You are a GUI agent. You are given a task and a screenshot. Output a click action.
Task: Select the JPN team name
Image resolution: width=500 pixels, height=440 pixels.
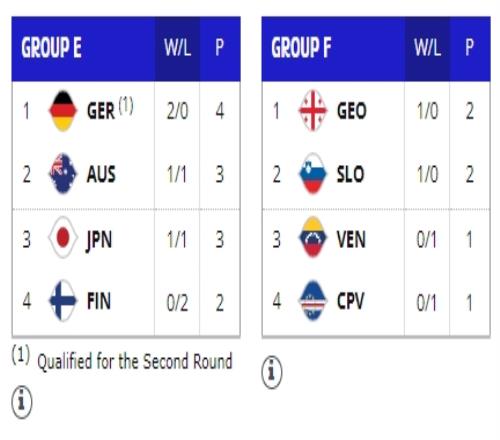(99, 240)
